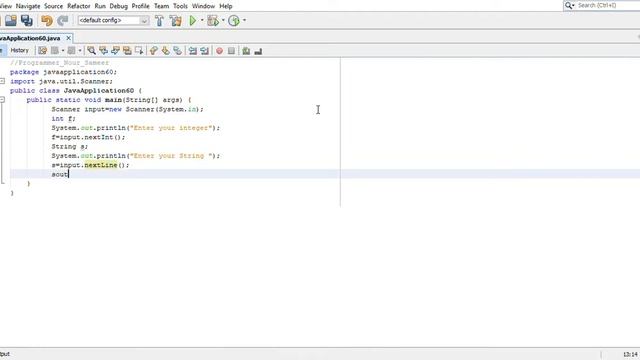The image size is (640, 360).
Task: Open the Window menu
Action: coord(203,6)
